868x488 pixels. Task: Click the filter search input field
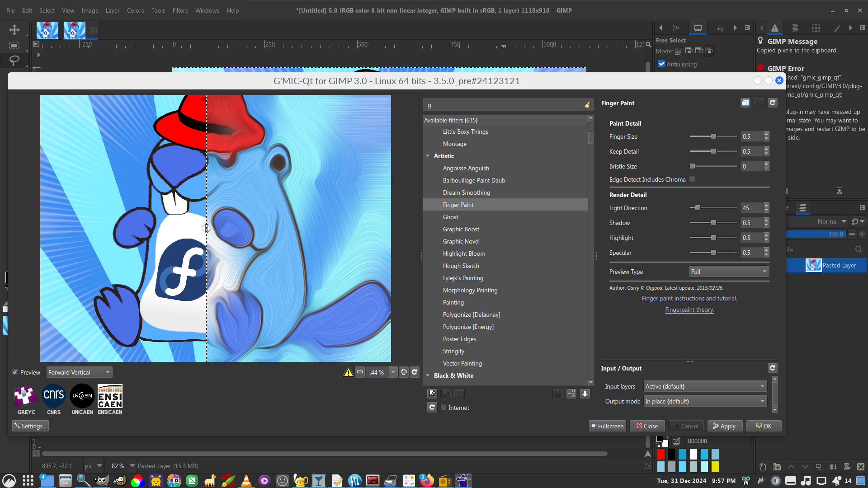click(x=503, y=105)
